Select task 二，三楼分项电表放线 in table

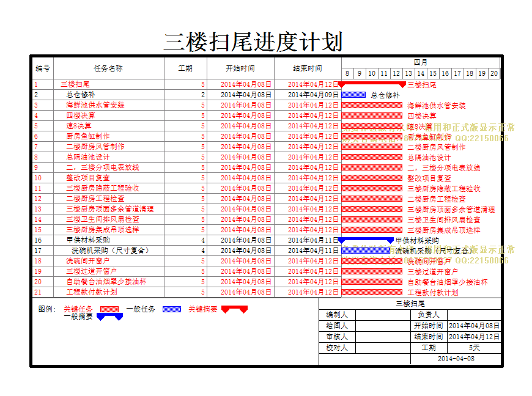point(103,167)
